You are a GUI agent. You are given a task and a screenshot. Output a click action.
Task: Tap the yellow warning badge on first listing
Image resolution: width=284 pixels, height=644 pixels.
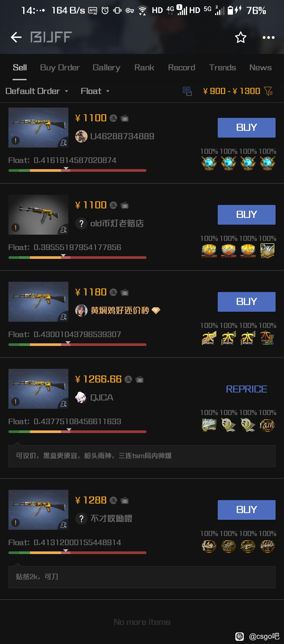point(16,140)
